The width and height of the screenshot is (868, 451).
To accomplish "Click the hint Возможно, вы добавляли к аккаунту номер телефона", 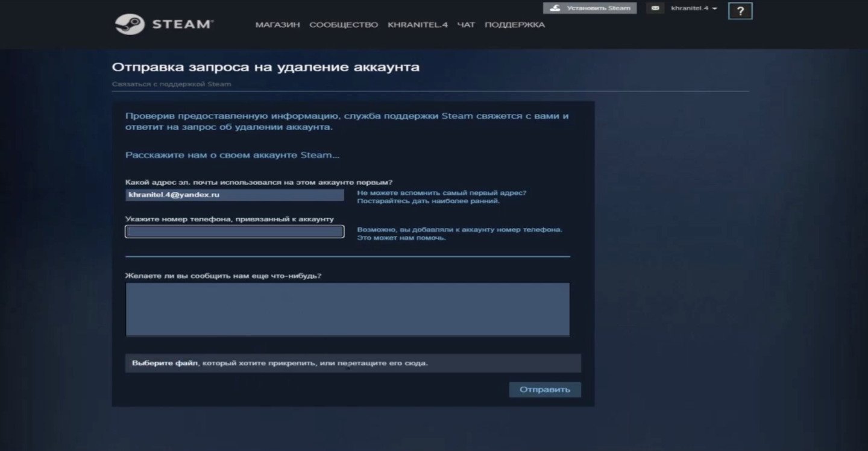I will [459, 230].
